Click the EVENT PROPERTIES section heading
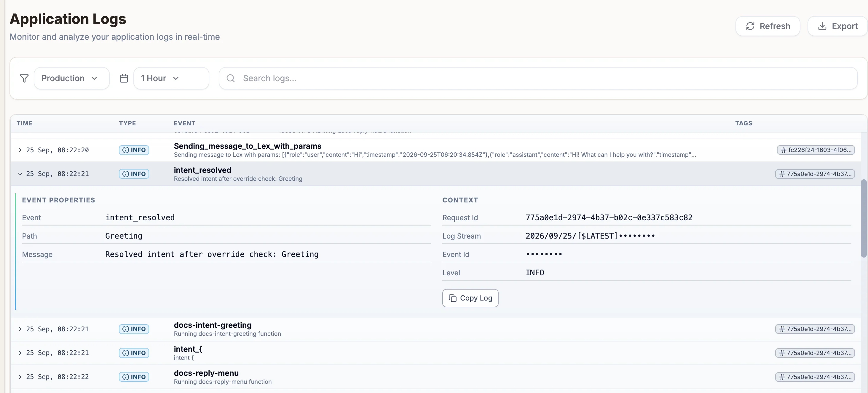Image resolution: width=868 pixels, height=393 pixels. point(59,200)
